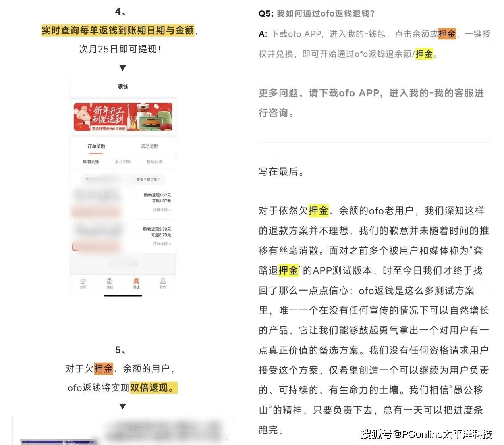
Task: Switch to 活动奖励 tab
Action: pyautogui.click(x=149, y=146)
